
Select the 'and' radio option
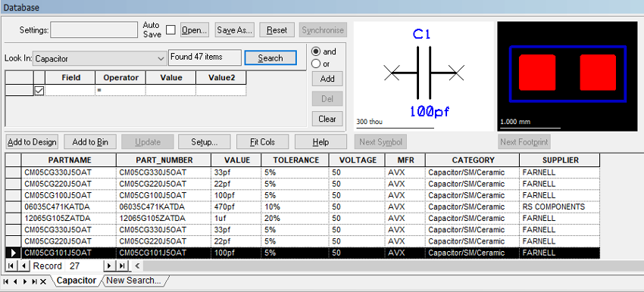click(316, 51)
